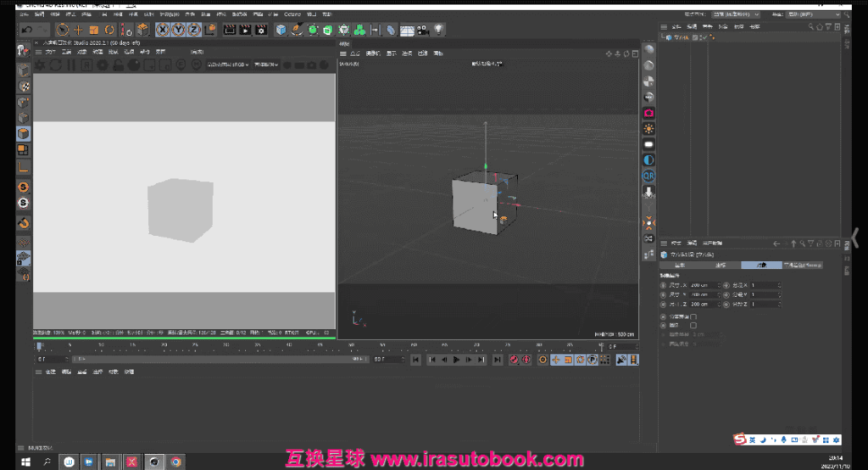This screenshot has width=868, height=470.
Task: Select the active Polygons mode icon
Action: 23,133
